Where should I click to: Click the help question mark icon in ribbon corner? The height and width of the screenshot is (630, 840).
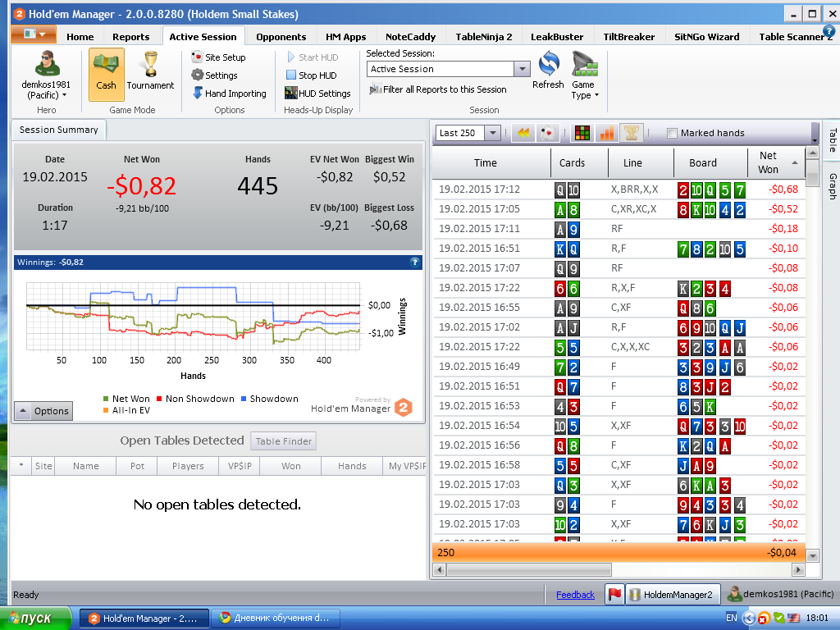click(x=829, y=32)
